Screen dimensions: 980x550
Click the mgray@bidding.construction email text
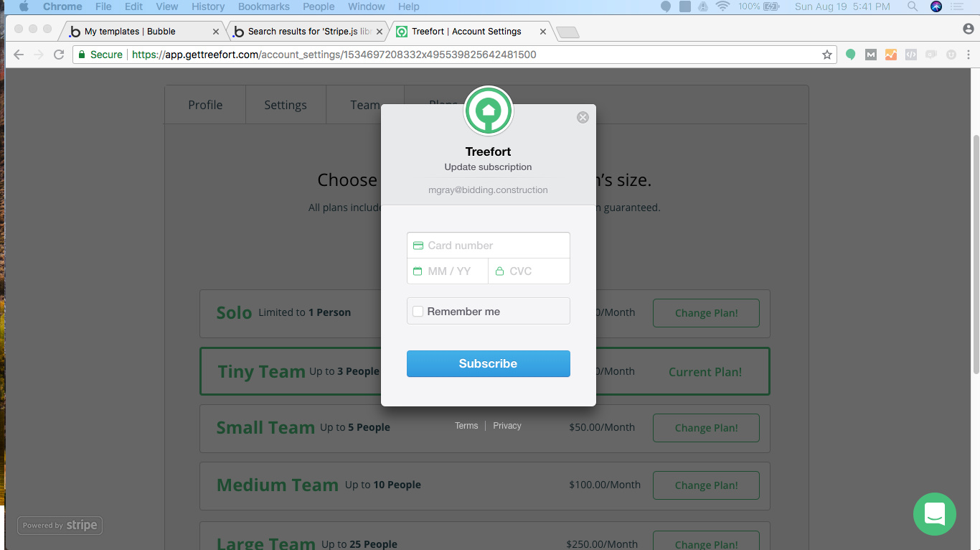[488, 190]
